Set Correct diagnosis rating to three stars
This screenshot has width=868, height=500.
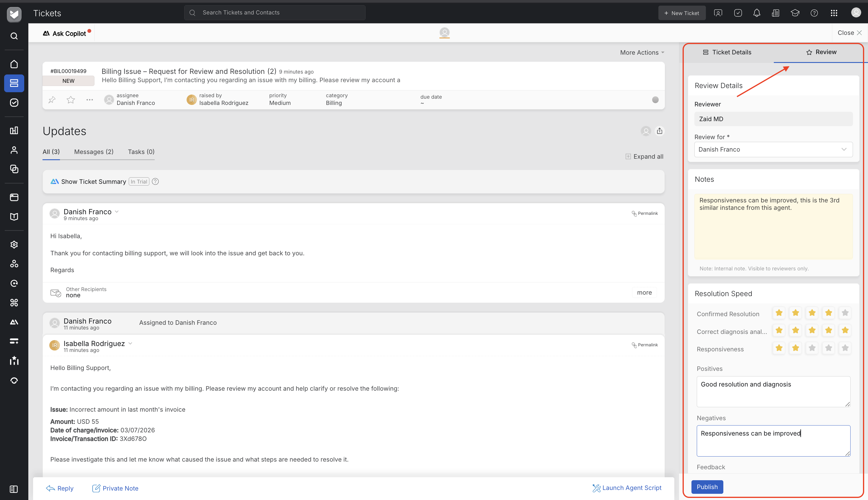coord(812,330)
